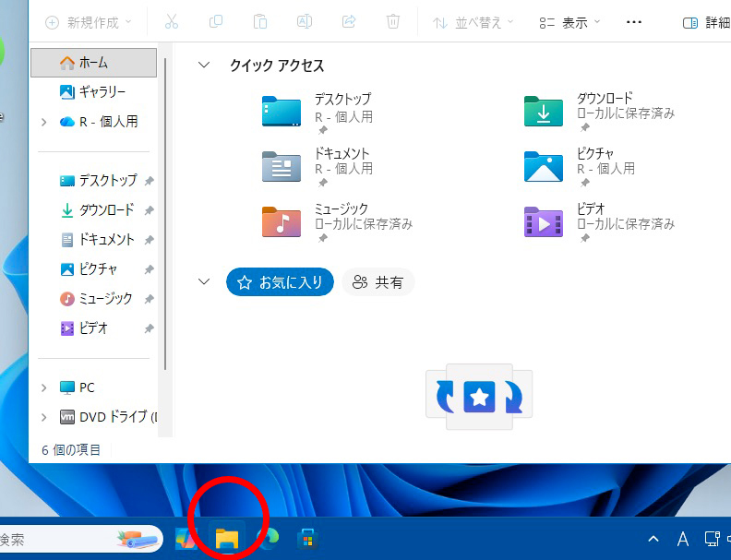The height and width of the screenshot is (560, 731).
Task: Open Microsoft Store from the taskbar
Action: coord(307,539)
